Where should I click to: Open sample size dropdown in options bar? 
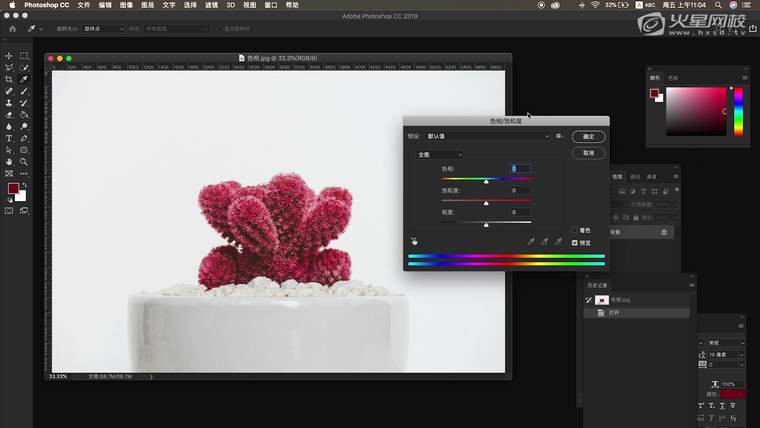coord(103,29)
